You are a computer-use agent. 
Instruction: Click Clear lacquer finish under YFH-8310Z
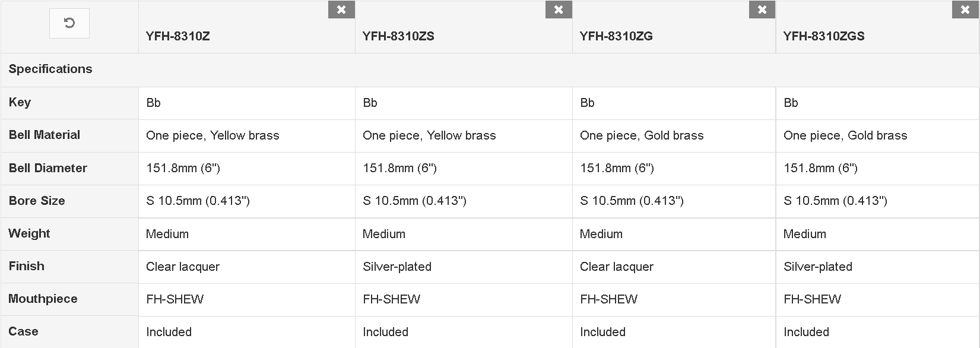click(183, 267)
